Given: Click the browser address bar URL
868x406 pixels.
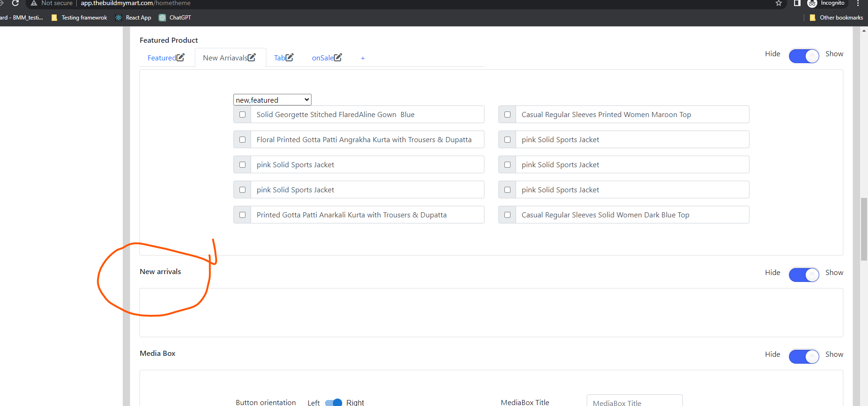Looking at the screenshot, I should tap(135, 3).
